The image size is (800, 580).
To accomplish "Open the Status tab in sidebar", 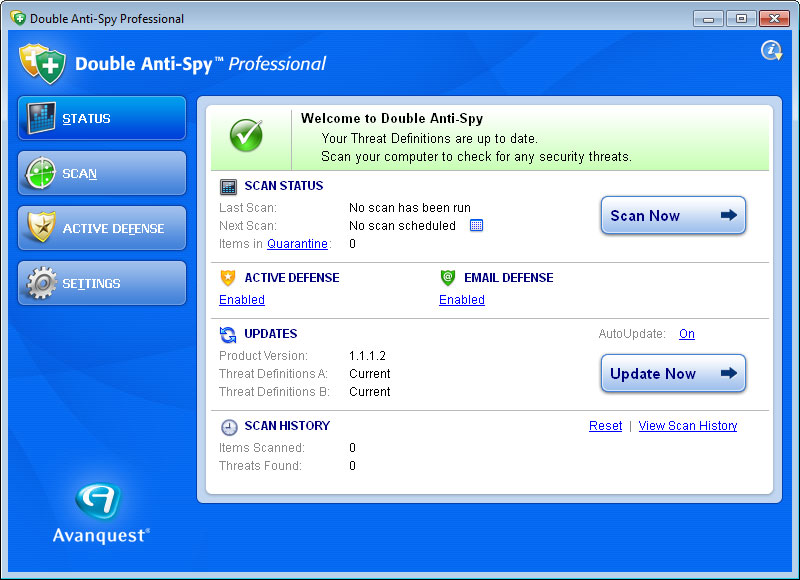I will click(102, 119).
